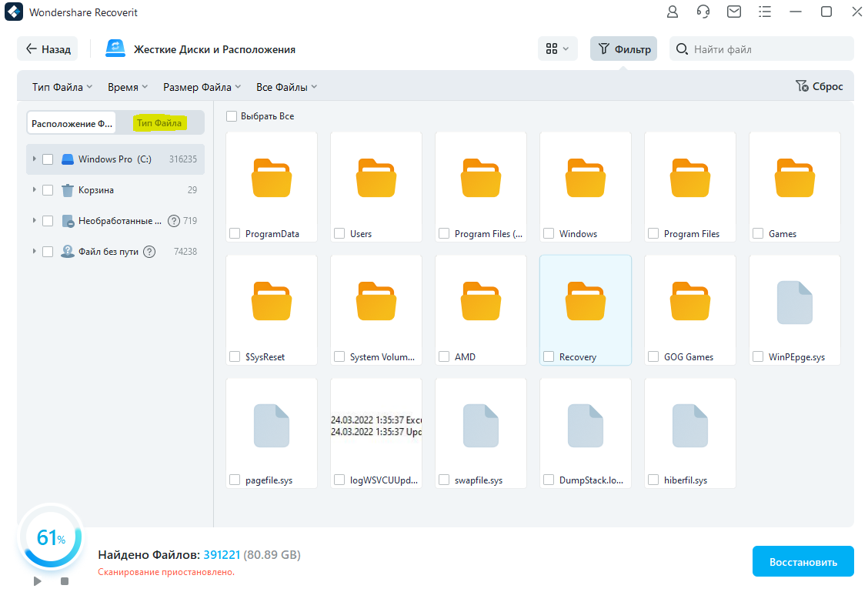Open the Games folder icon

(x=794, y=178)
